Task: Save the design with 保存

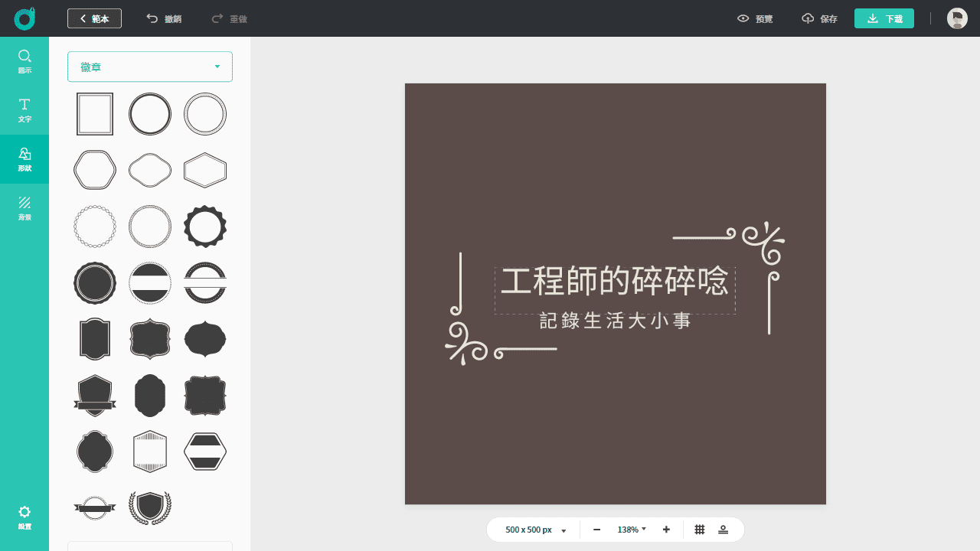Action: point(819,18)
